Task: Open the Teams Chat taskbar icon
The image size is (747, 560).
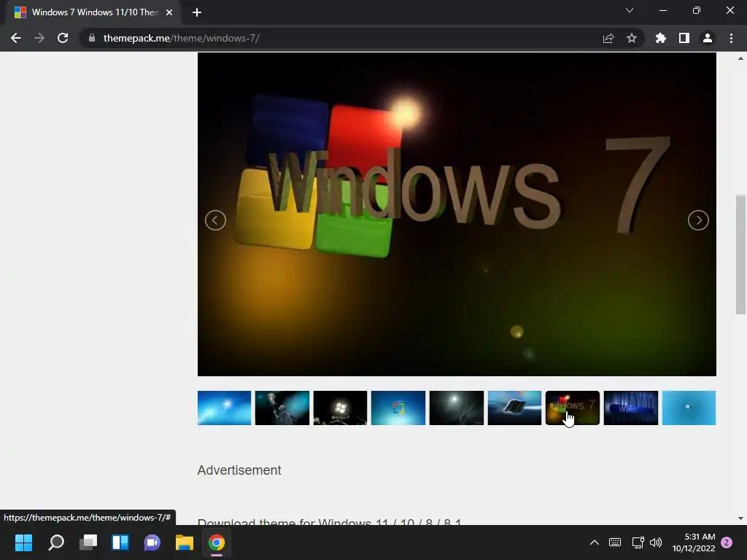Action: (152, 542)
